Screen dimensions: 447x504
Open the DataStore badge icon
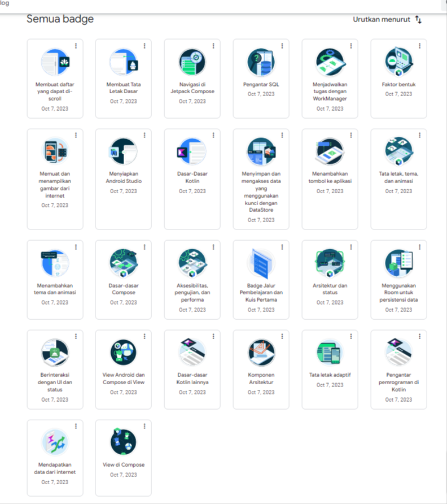[x=261, y=151]
